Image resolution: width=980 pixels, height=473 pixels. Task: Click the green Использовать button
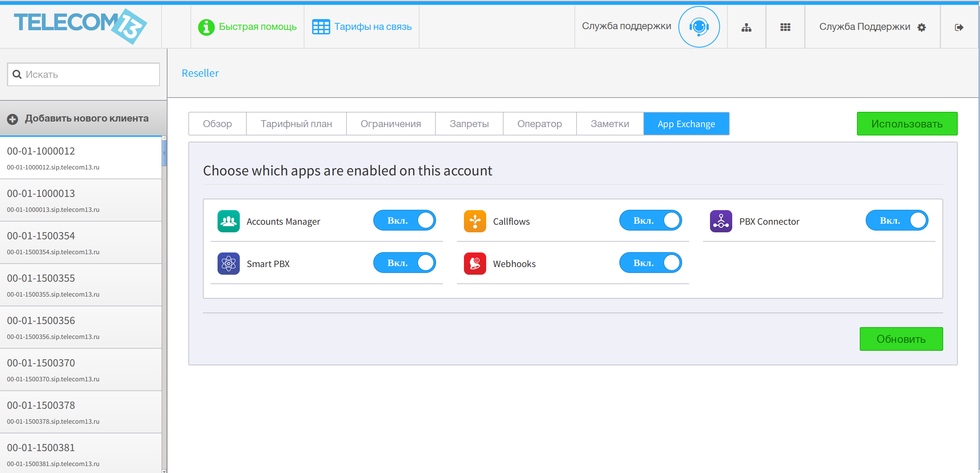point(907,124)
